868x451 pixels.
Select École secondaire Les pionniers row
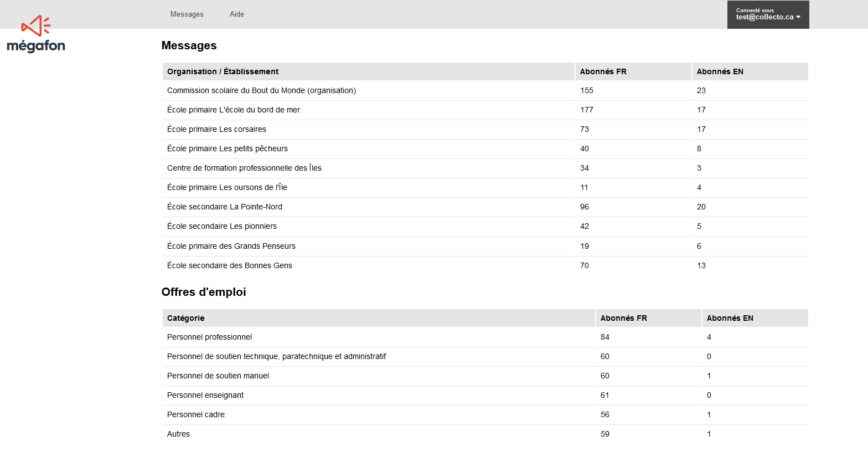pos(485,226)
